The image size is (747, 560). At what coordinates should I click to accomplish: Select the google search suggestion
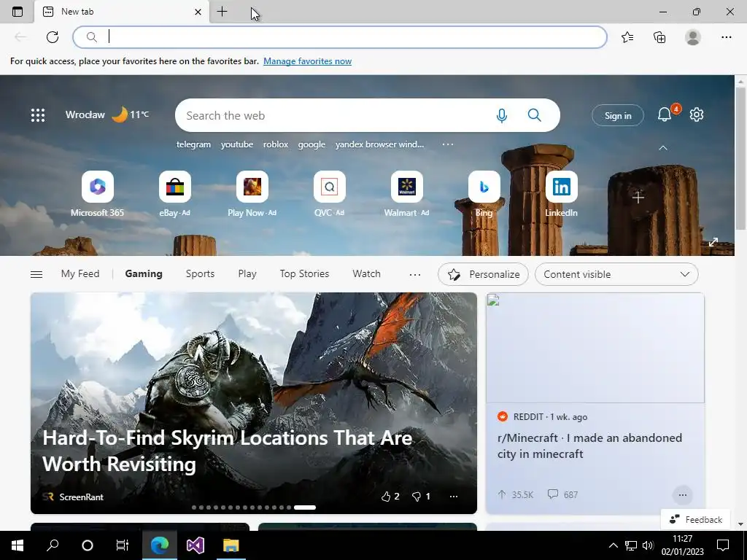(311, 144)
